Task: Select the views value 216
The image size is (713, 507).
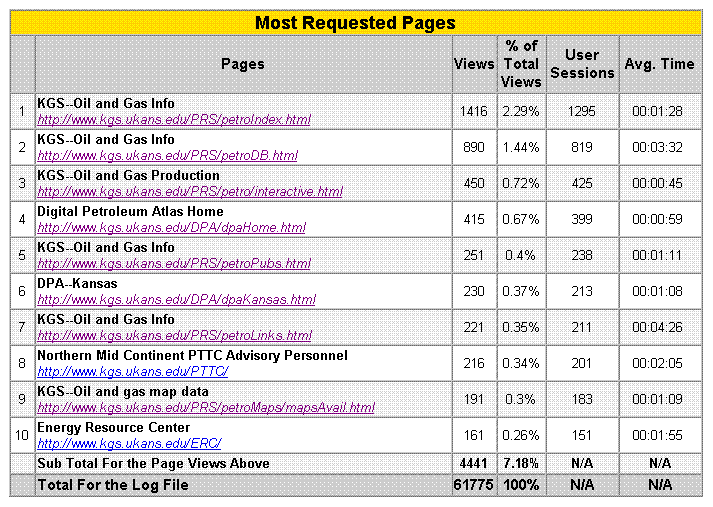Action: point(473,363)
